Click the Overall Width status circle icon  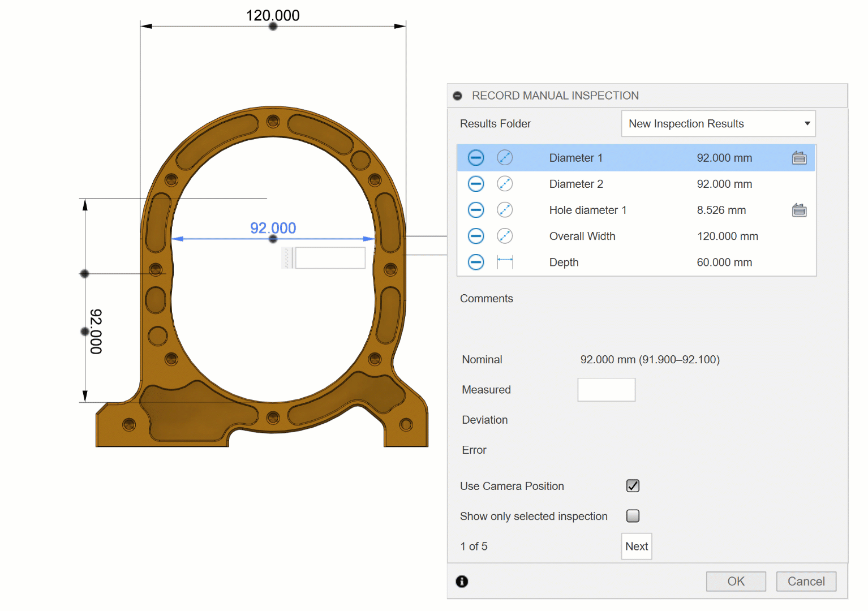pos(476,236)
